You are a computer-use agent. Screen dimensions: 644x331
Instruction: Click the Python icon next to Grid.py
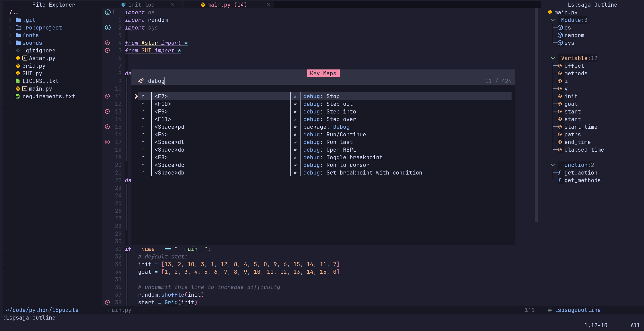[18, 66]
